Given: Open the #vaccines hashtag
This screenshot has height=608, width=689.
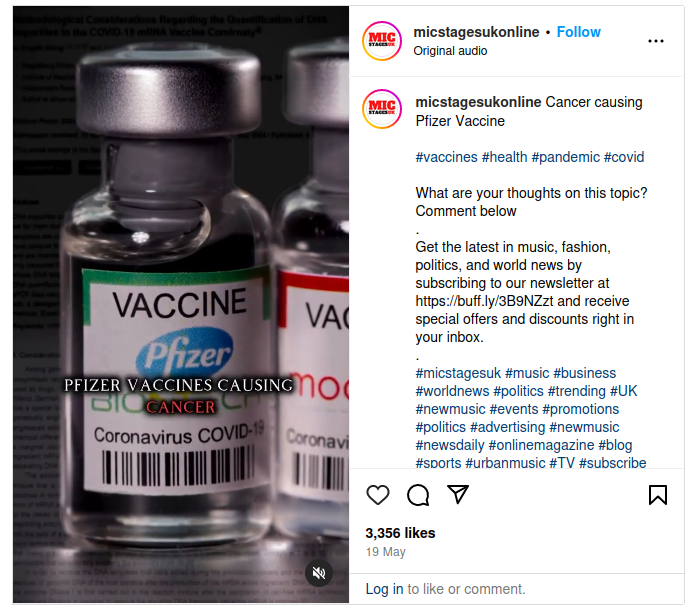Looking at the screenshot, I should pos(446,157).
